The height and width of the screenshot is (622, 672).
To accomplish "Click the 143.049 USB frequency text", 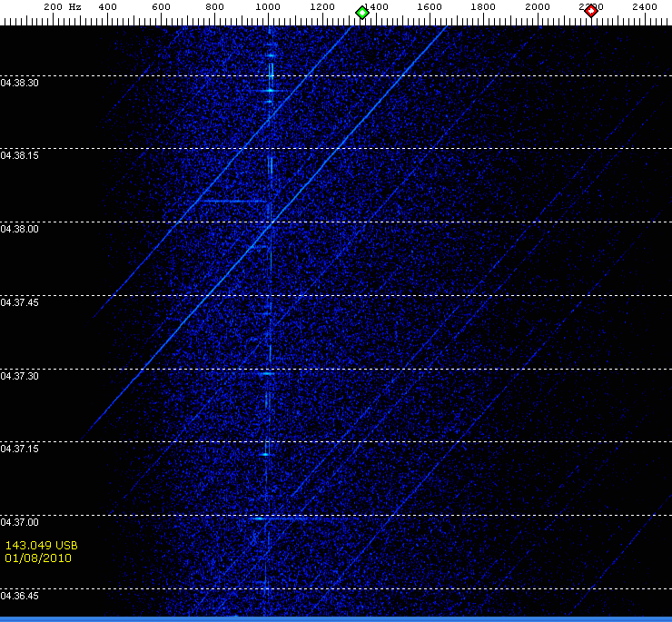I will point(41,545).
